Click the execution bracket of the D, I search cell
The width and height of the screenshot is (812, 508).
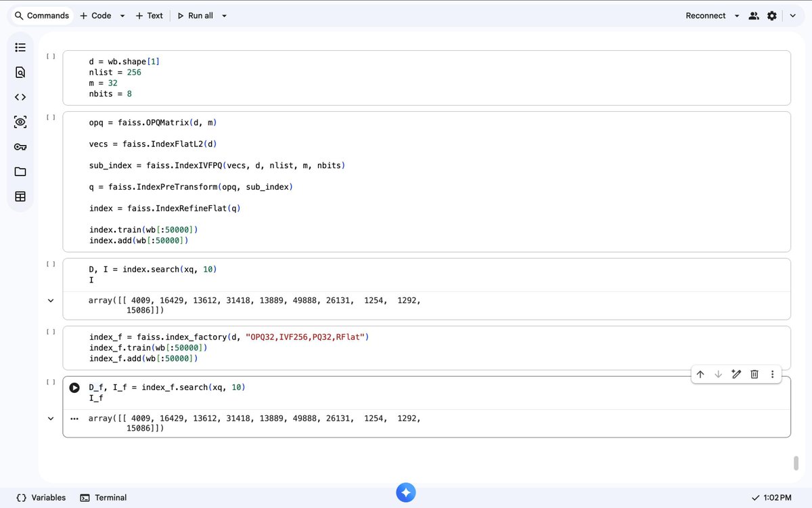(51, 264)
